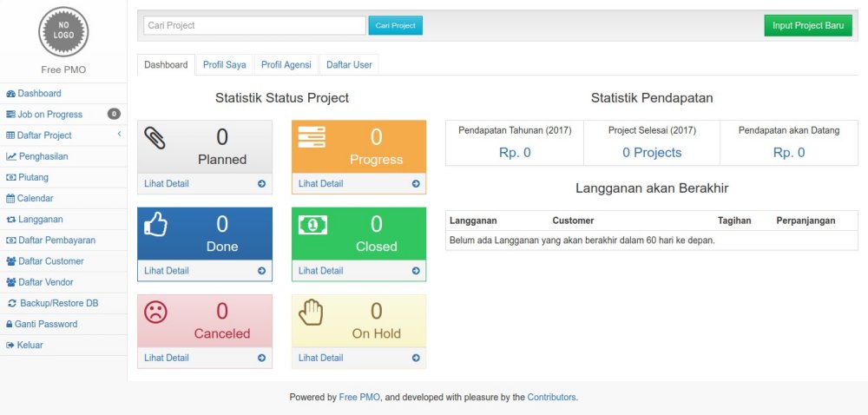This screenshot has width=868, height=415.
Task: Follow the Contributors link in footer
Action: (551, 398)
